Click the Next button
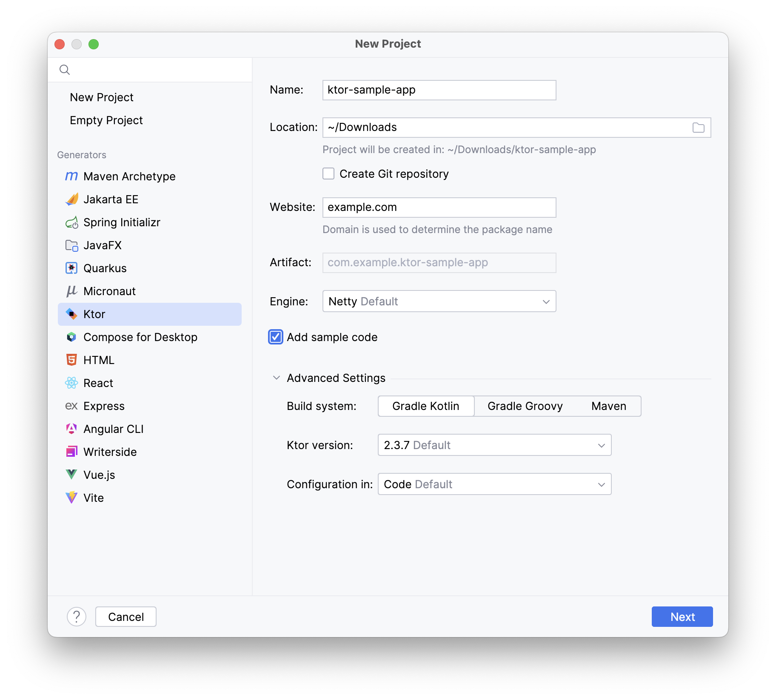 click(682, 617)
